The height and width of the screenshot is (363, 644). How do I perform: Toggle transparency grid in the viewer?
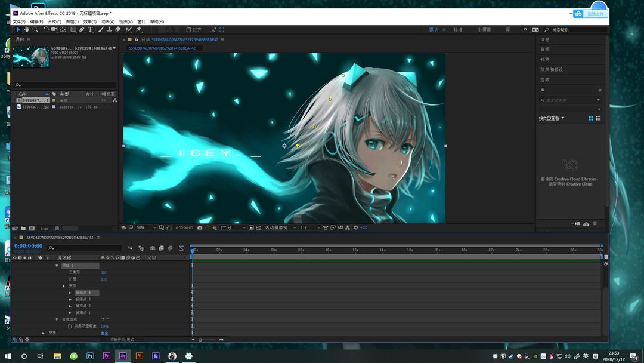tap(258, 227)
